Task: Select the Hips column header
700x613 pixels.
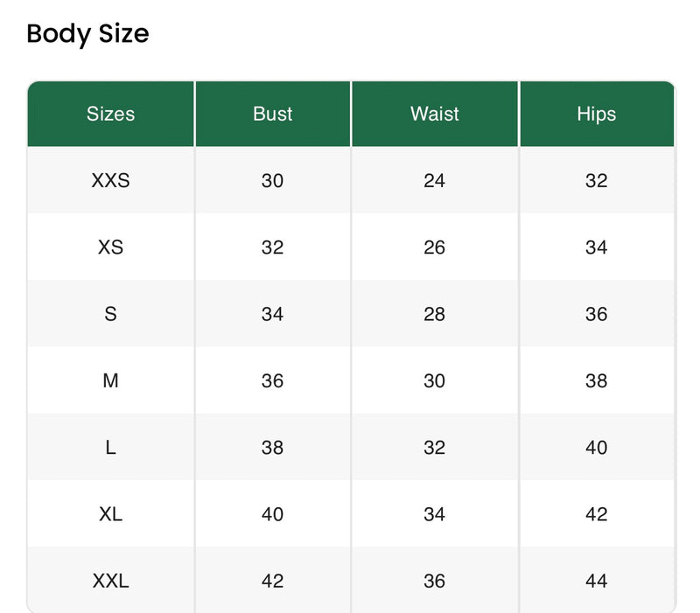Action: 596,114
